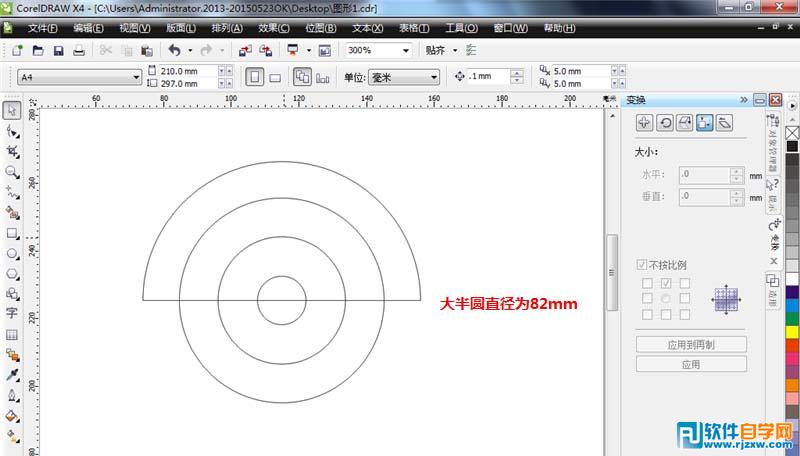This screenshot has height=456, width=800.
Task: Open the A4 paper size dropdown
Action: coord(136,78)
